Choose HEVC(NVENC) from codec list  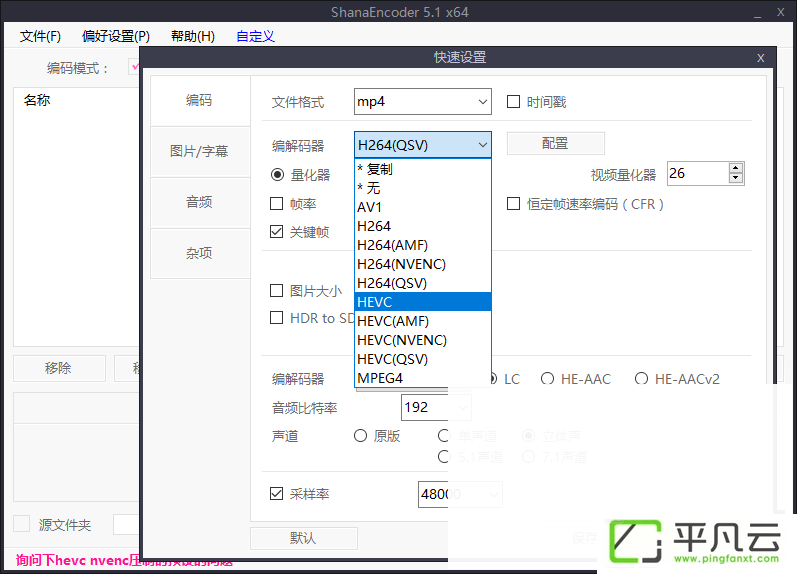tap(422, 340)
